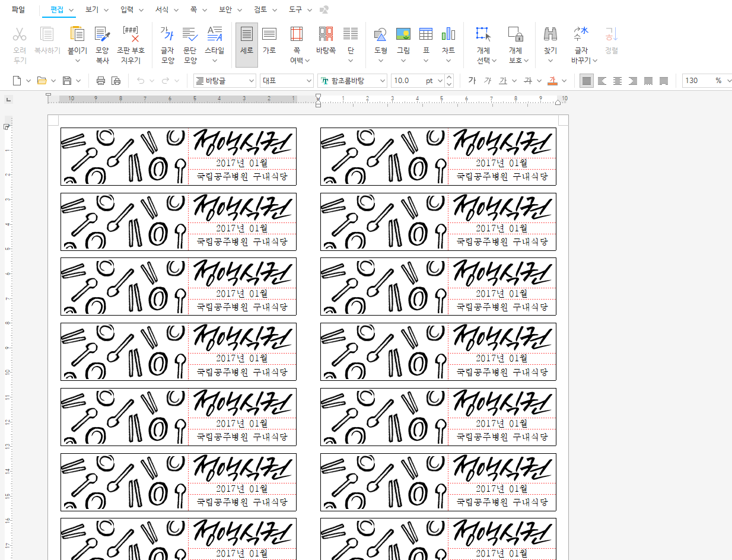732x560 pixels.
Task: Open 문단 모양 paragraph format icon
Action: [x=190, y=34]
